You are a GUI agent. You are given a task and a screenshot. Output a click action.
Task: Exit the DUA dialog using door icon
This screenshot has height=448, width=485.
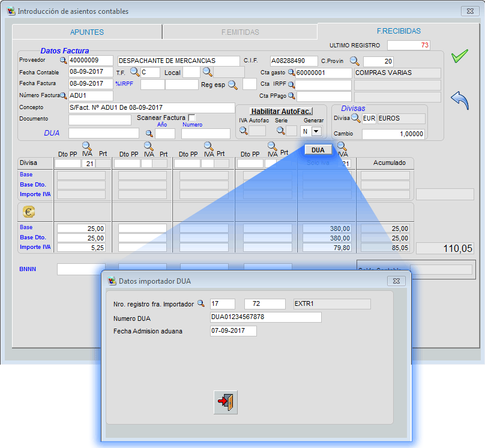pyautogui.click(x=226, y=402)
